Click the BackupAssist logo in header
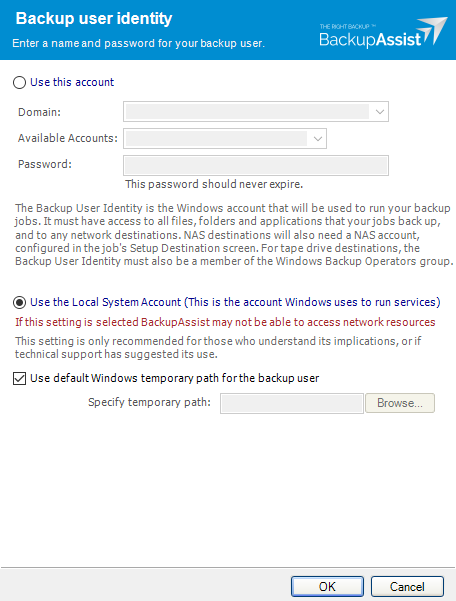The image size is (456, 601). pyautogui.click(x=382, y=33)
